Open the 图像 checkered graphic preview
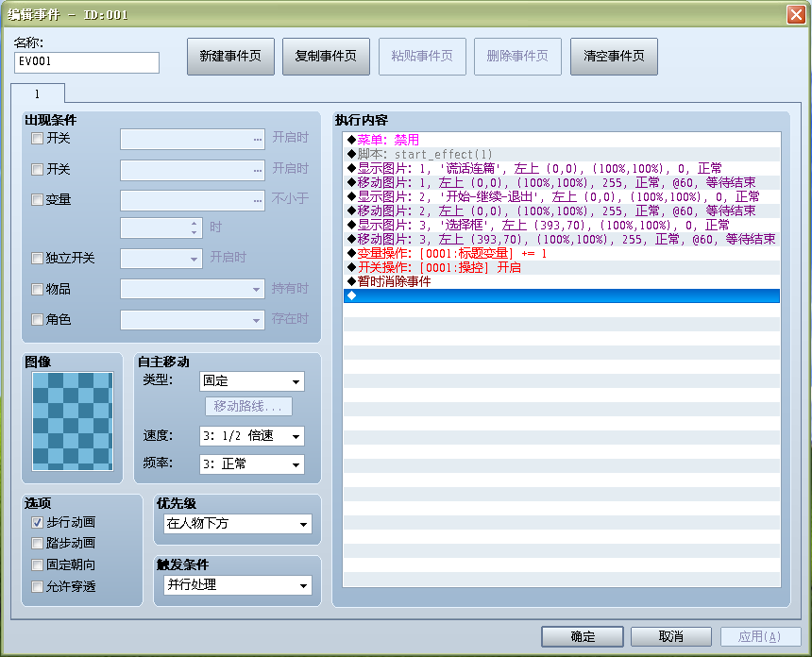The width and height of the screenshot is (812, 657). tap(73, 421)
